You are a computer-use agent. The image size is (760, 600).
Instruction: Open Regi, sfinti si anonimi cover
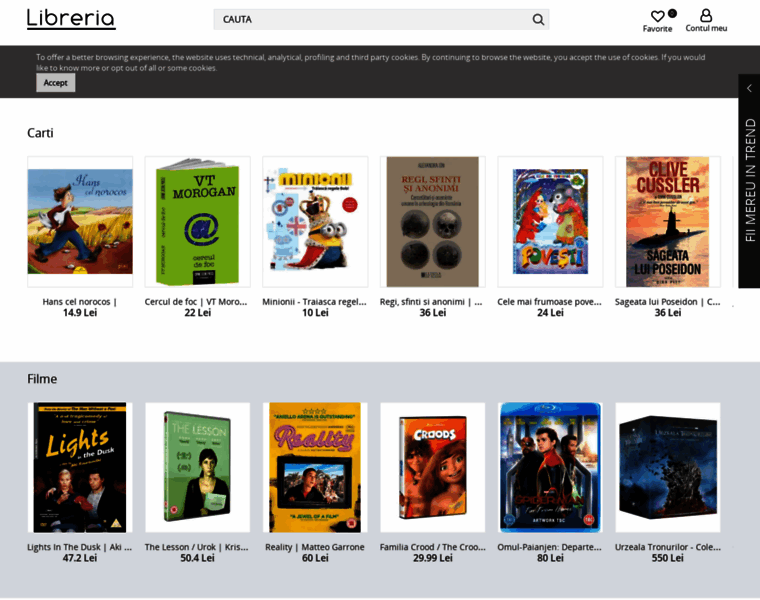(433, 221)
